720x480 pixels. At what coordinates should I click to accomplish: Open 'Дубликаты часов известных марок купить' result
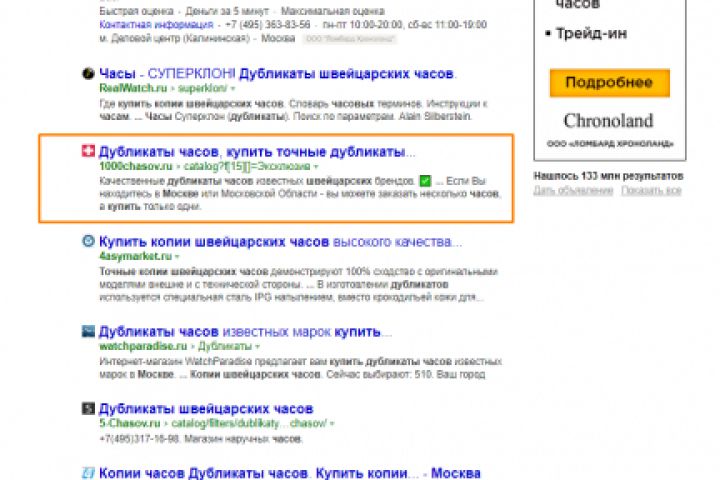[x=245, y=332]
